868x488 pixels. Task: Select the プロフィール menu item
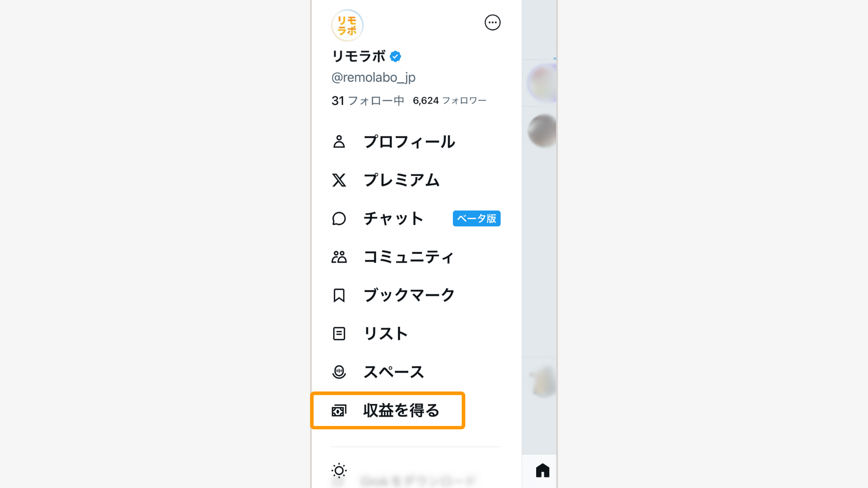pos(409,142)
